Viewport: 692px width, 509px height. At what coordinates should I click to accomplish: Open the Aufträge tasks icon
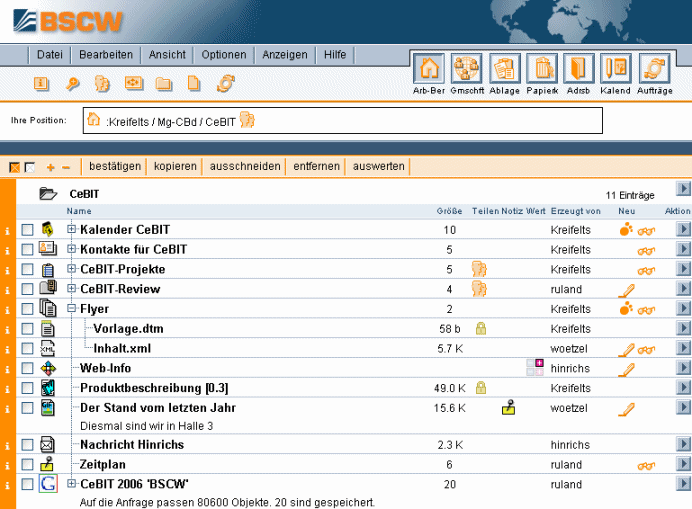pyautogui.click(x=654, y=69)
